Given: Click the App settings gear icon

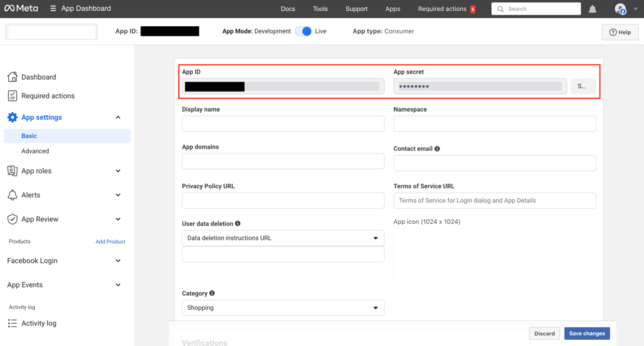Looking at the screenshot, I should click(12, 117).
